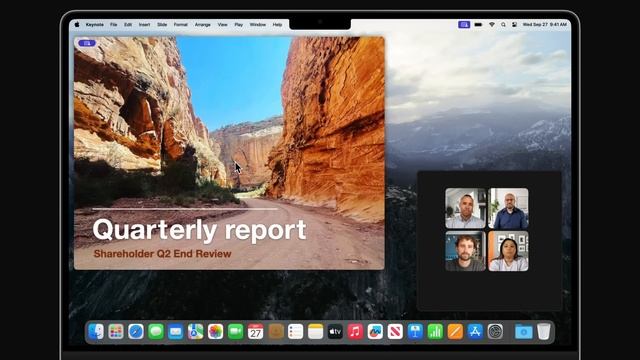
Task: Launch Maps from the Dock
Action: (196, 332)
